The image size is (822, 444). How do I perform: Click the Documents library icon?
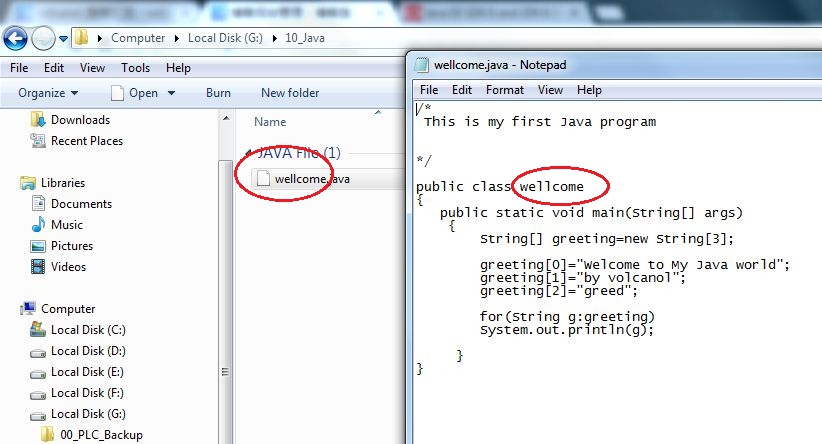38,203
